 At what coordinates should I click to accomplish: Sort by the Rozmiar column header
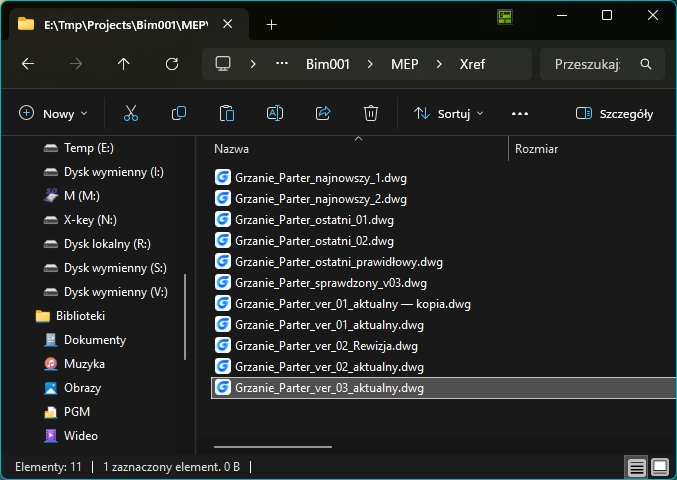coord(537,149)
